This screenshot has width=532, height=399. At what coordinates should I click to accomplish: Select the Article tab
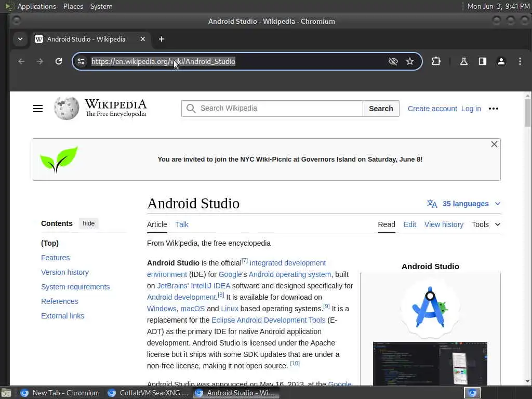pyautogui.click(x=157, y=224)
